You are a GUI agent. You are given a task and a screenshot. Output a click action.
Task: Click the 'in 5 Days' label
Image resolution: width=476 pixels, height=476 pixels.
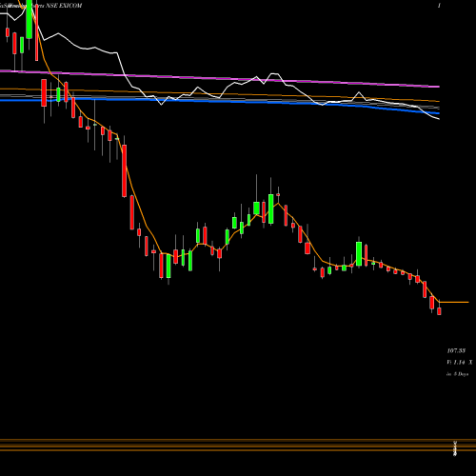click(x=457, y=374)
